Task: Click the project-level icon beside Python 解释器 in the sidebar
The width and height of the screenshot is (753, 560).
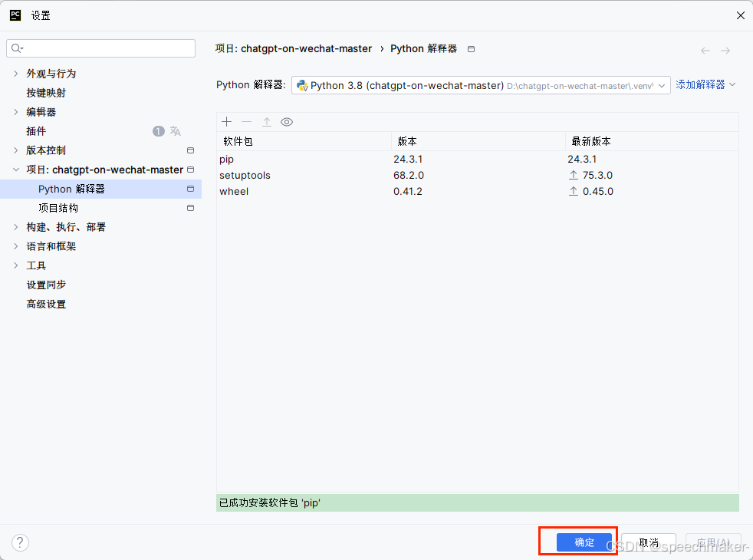Action: tap(191, 189)
